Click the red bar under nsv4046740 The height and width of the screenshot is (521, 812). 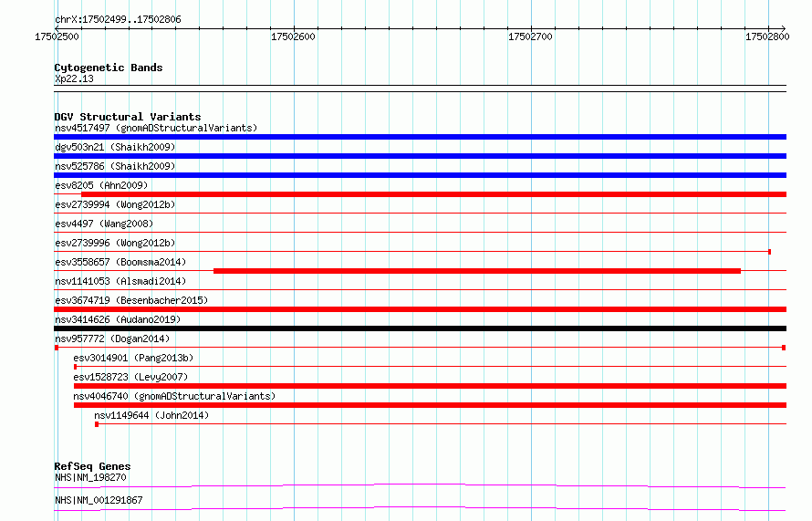(x=431, y=405)
